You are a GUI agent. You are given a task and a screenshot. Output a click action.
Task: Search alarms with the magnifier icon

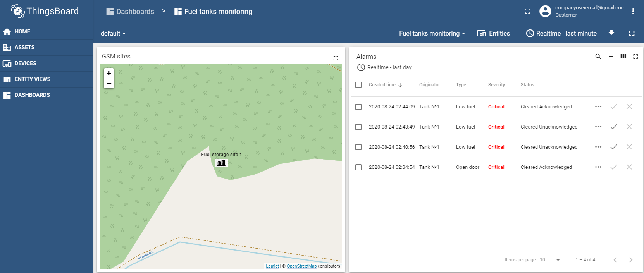click(598, 57)
